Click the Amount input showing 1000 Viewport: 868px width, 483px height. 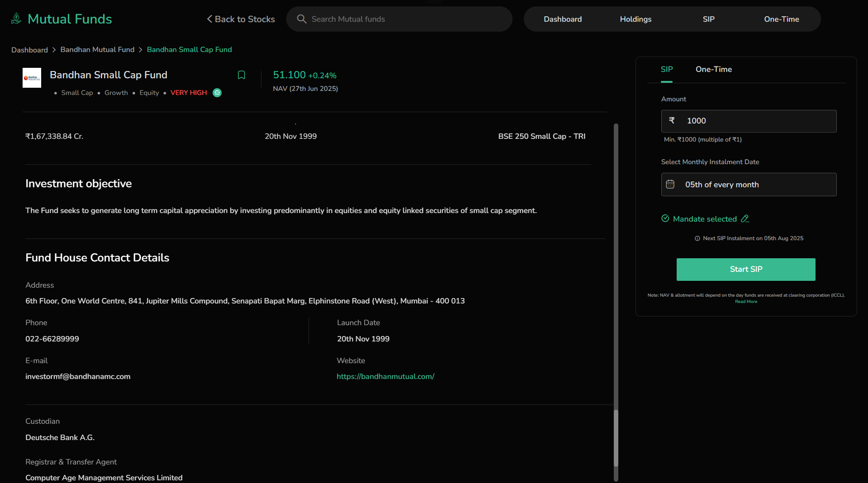tap(749, 121)
